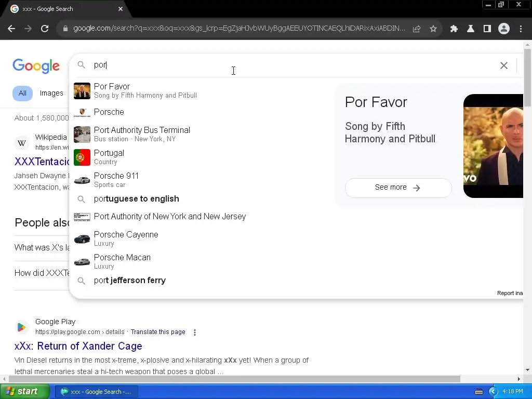The width and height of the screenshot is (532, 399).
Task: Click See more in Por Favor panel
Action: (x=398, y=188)
